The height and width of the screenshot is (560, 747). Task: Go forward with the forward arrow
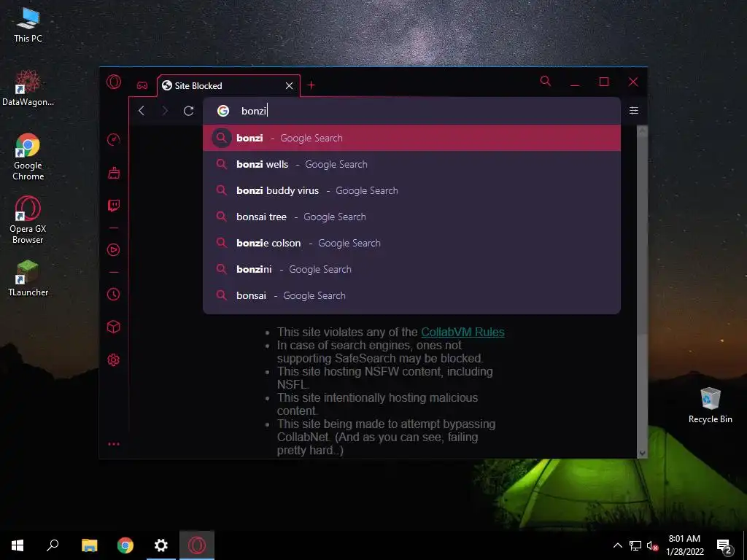click(165, 111)
